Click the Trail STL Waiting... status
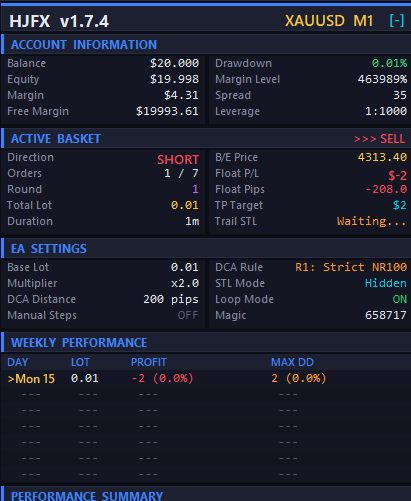411x501 pixels. (372, 221)
